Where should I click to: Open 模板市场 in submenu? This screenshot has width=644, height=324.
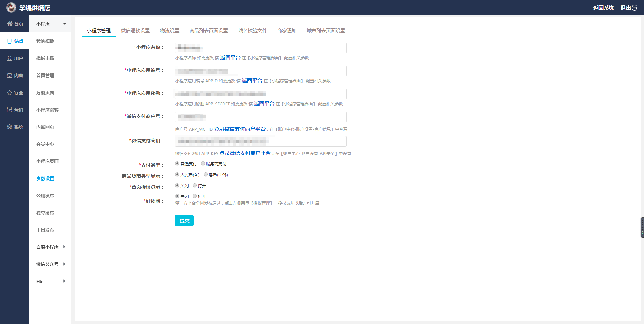tap(45, 58)
